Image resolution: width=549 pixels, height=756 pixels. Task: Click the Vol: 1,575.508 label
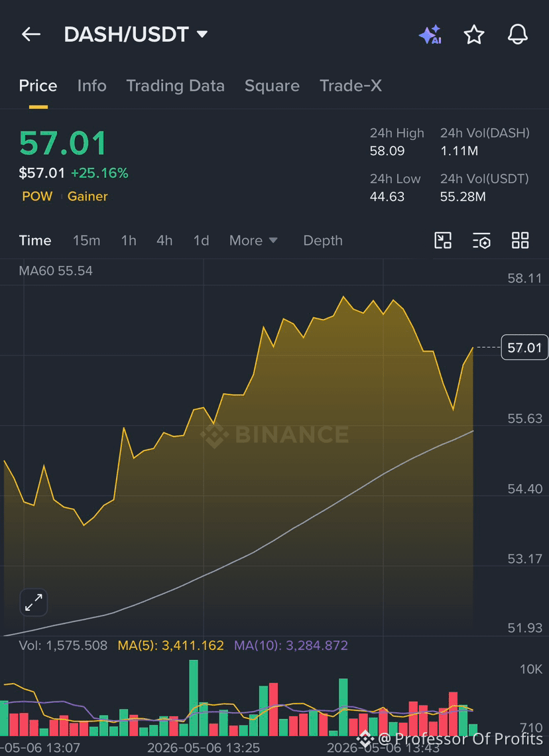click(63, 646)
